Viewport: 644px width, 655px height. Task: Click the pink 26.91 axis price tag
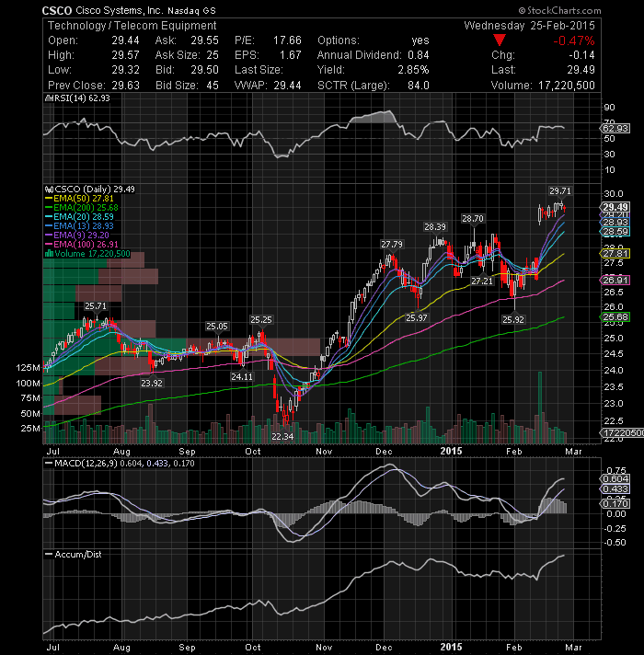615,281
